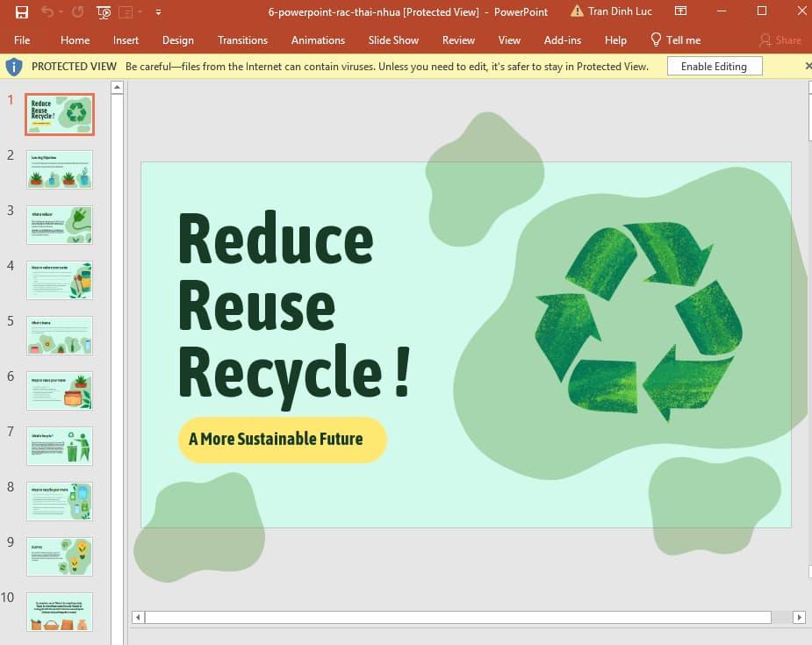
Task: Open the Slide Show ribbon tab
Action: coord(393,39)
